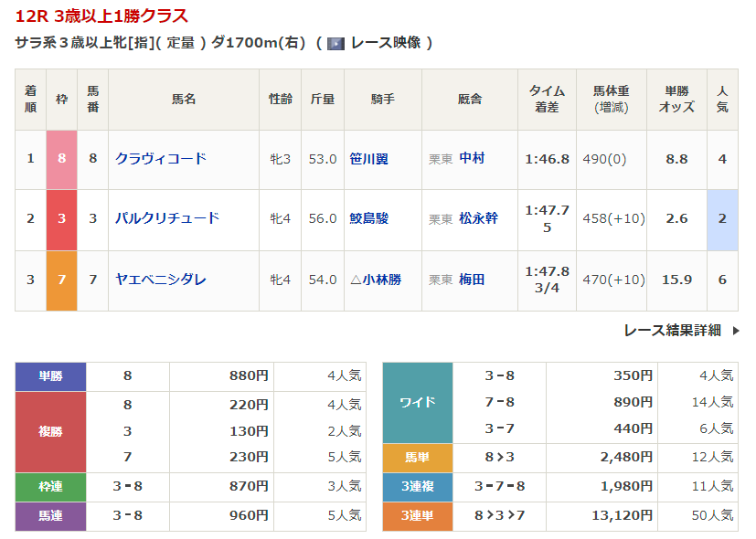Click the ワイド payout label
This screenshot has width=756, height=539.
pos(417,402)
